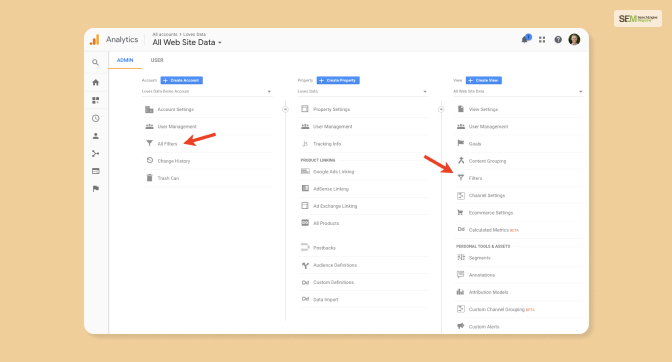Open user profile avatar

pyautogui.click(x=574, y=39)
